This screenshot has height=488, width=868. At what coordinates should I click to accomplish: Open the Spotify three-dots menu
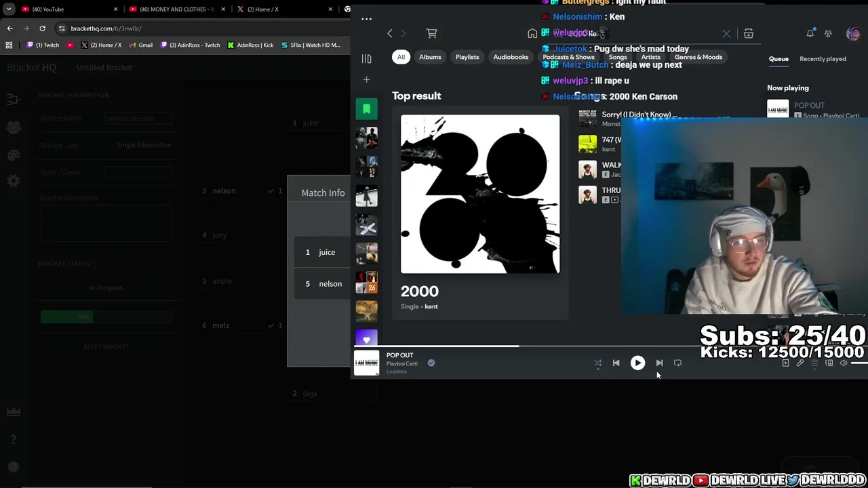366,19
